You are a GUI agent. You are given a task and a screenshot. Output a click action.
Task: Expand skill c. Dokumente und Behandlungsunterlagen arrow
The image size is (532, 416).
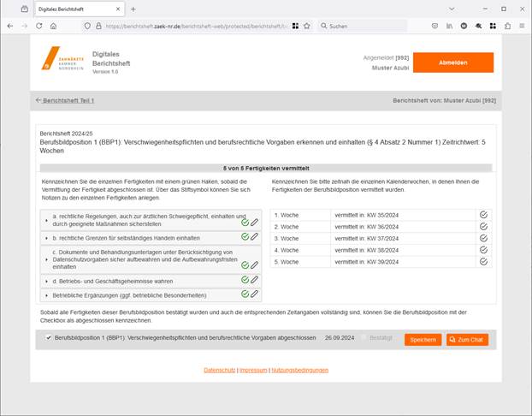pos(46,260)
